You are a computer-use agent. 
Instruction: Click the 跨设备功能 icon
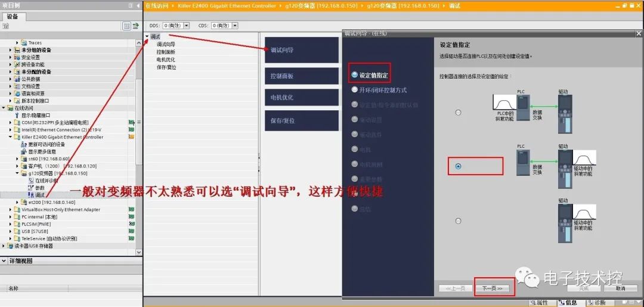pos(17,64)
